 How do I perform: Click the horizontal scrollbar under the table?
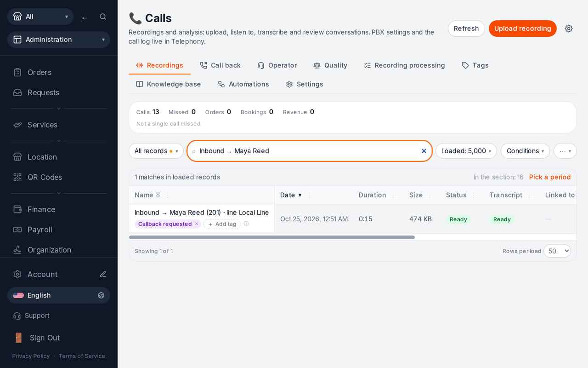272,237
